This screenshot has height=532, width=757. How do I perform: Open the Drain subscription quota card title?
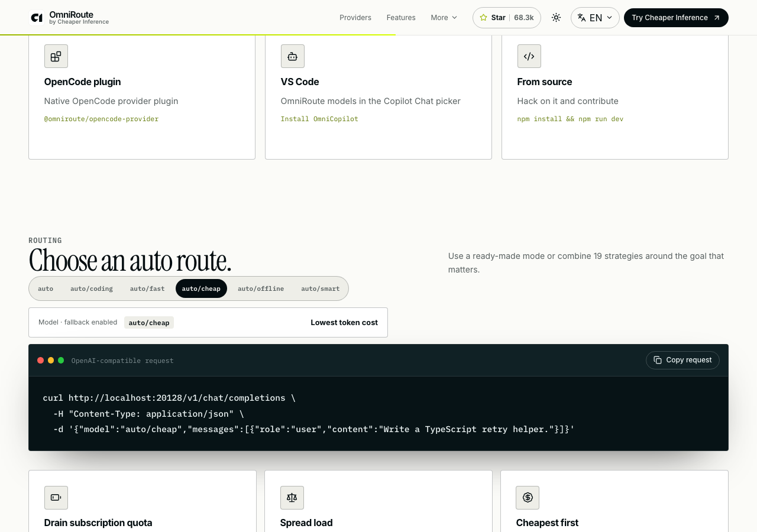(98, 523)
